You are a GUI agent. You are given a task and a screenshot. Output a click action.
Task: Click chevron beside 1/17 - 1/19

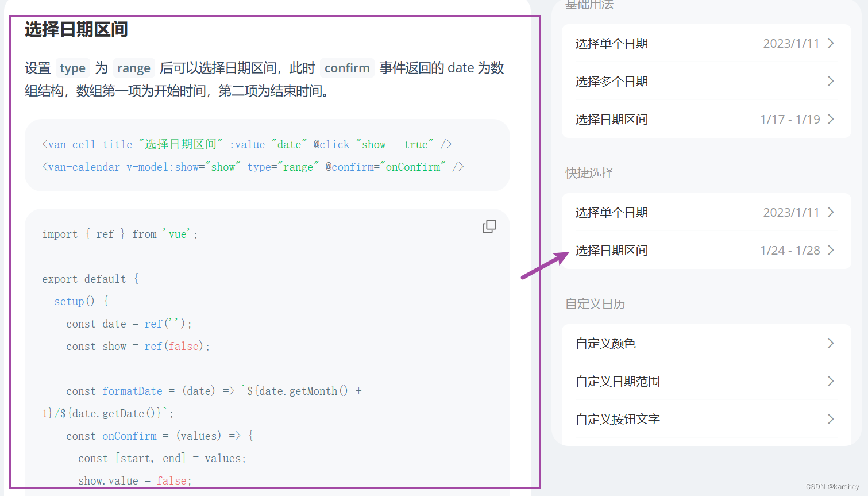pyautogui.click(x=831, y=120)
